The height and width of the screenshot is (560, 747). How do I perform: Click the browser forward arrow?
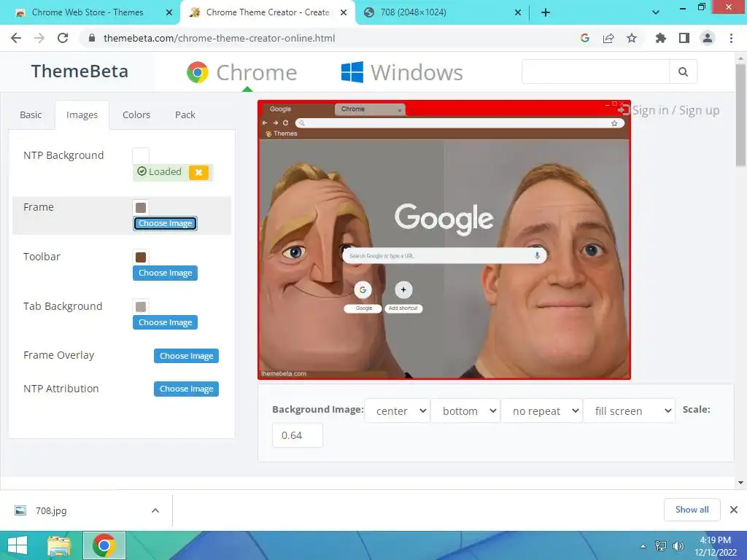pos(39,38)
